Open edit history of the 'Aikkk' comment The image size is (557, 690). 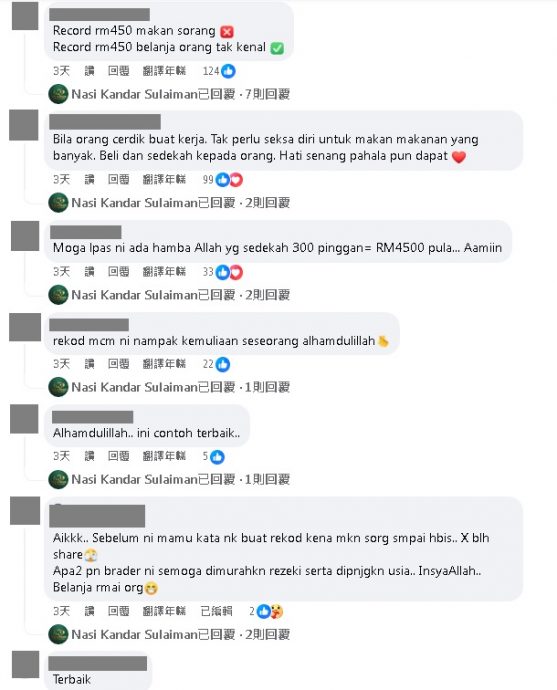[x=216, y=611]
